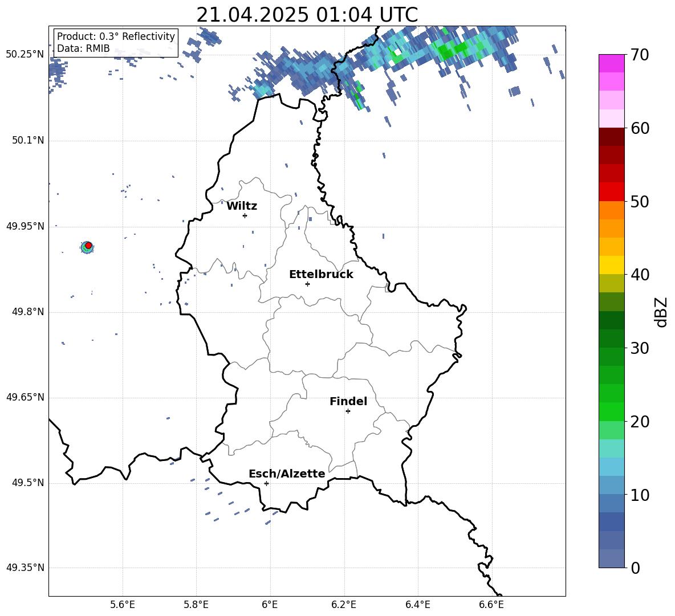Pick the light cyan colorbar segment above 10

(x=611, y=467)
